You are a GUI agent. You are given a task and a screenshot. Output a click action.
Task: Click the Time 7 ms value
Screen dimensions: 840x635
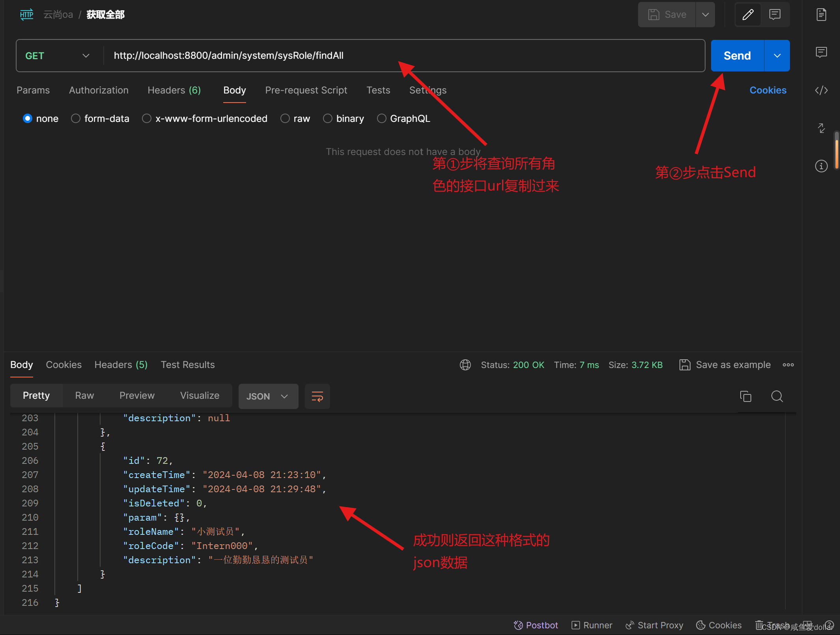[x=589, y=365]
